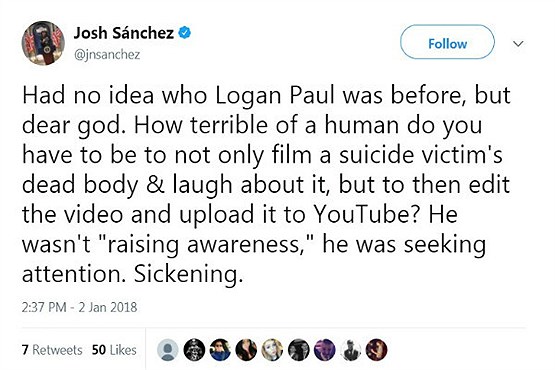The image size is (555, 370).
Task: Select the black-and-white graphic liker avatar
Action: 194,350
